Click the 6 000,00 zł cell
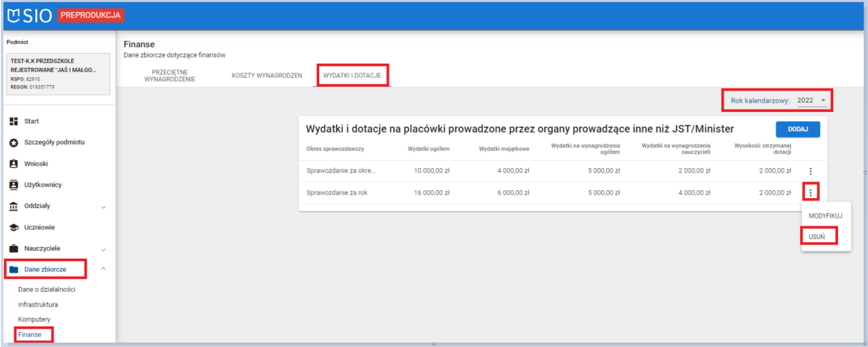The height and width of the screenshot is (347, 868). tap(514, 192)
